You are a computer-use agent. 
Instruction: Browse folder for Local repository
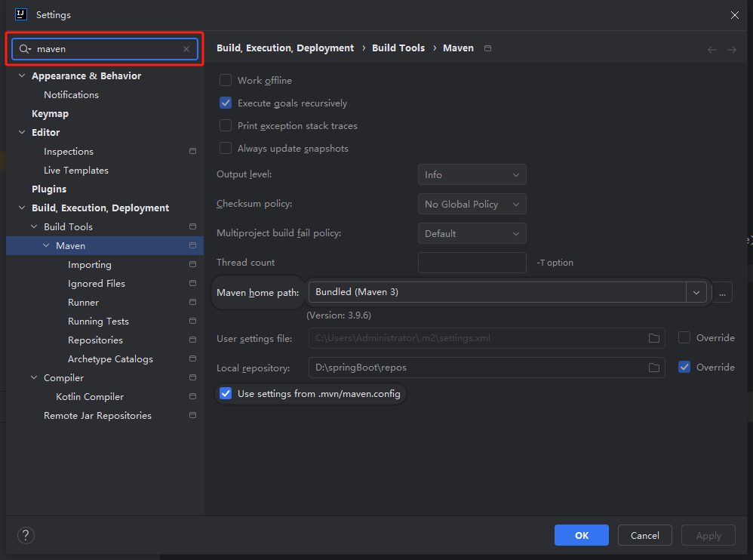point(653,368)
